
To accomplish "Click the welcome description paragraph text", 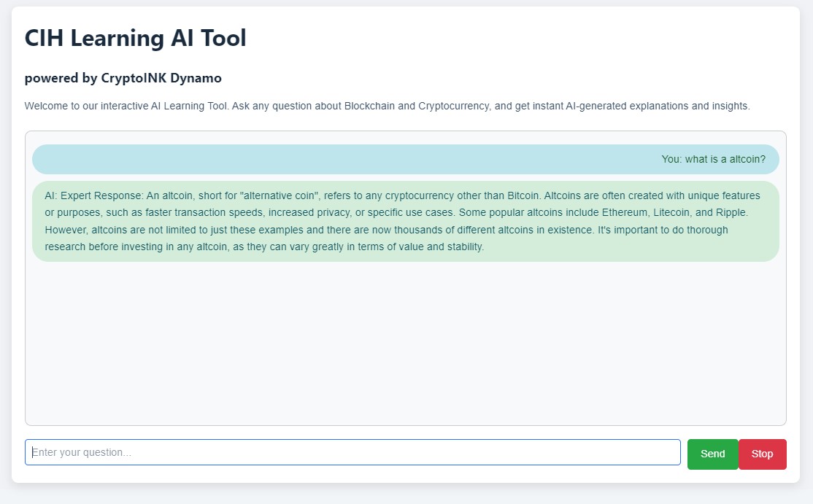I will point(388,106).
